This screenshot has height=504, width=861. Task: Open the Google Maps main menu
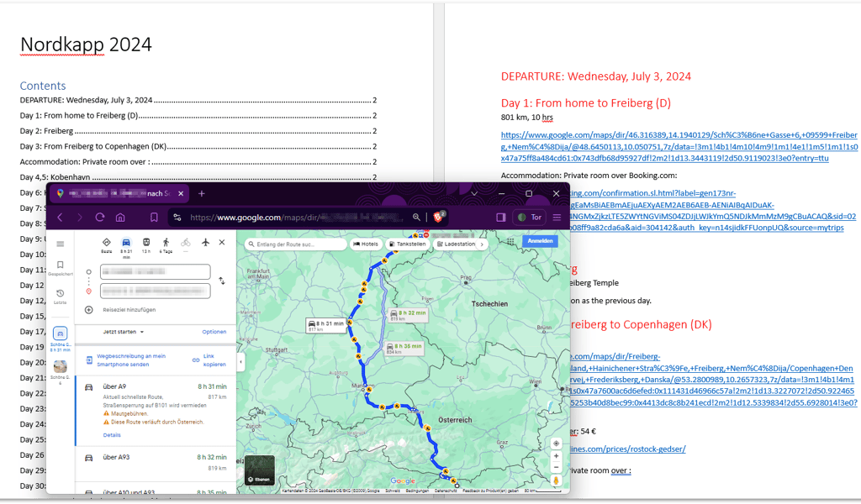(x=61, y=244)
